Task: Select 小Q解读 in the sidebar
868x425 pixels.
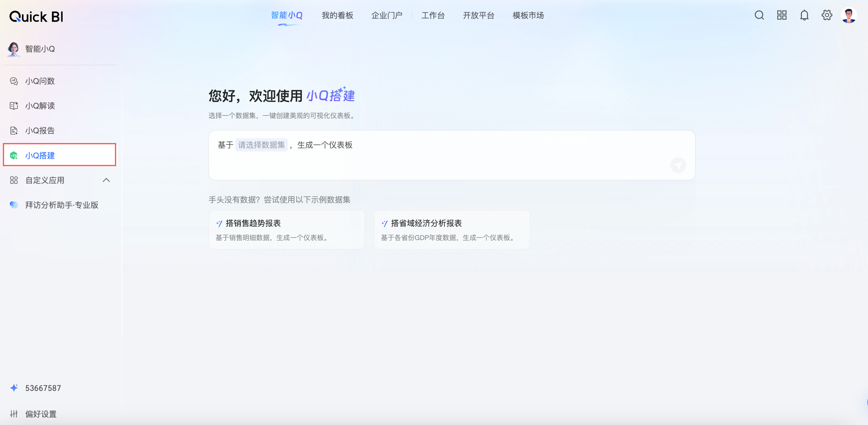Action: point(59,106)
